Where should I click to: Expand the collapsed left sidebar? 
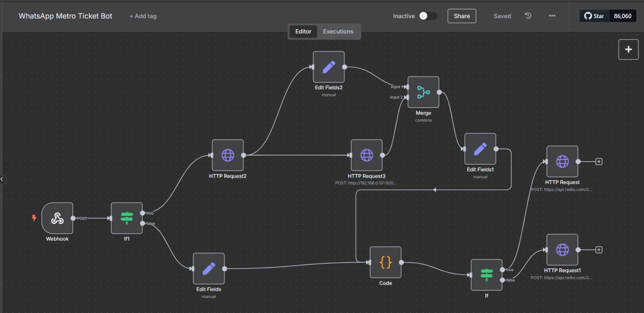coord(2,179)
